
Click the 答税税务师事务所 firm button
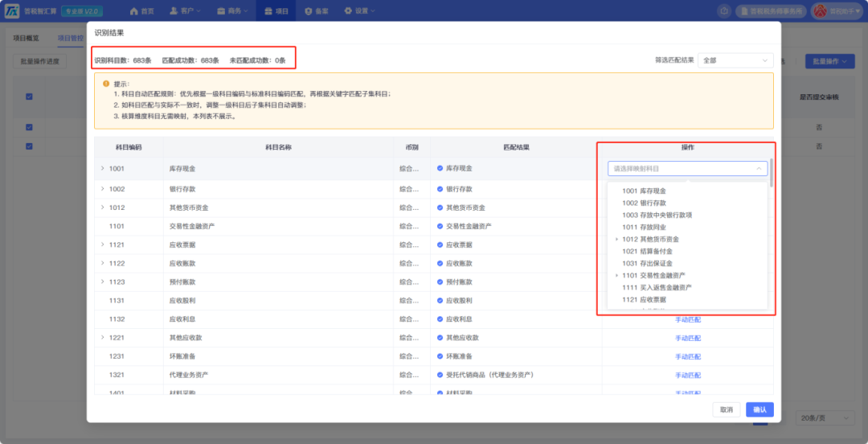[x=771, y=10]
